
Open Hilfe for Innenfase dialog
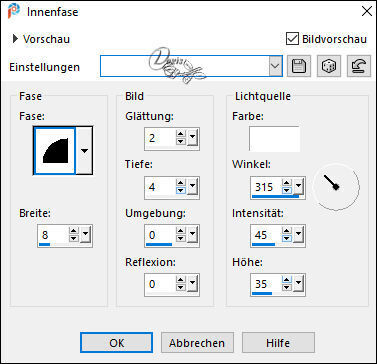tap(278, 343)
